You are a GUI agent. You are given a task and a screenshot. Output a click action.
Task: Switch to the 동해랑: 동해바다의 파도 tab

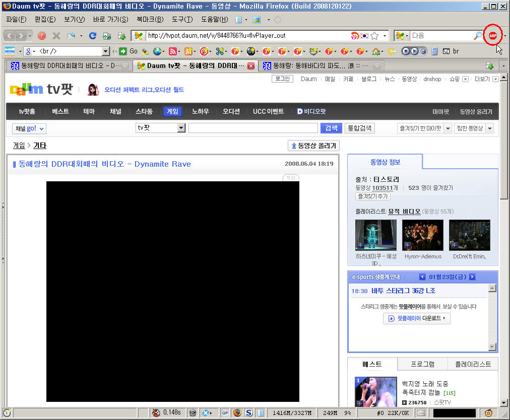[x=322, y=65]
